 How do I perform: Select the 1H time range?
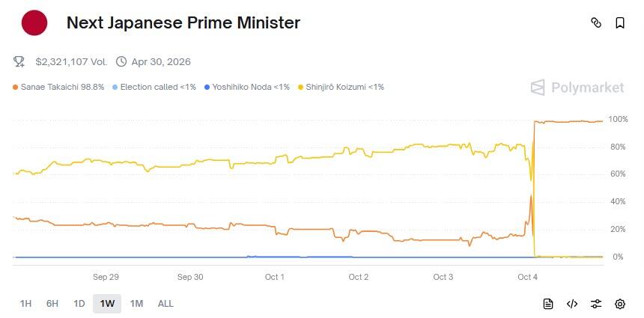pos(25,304)
